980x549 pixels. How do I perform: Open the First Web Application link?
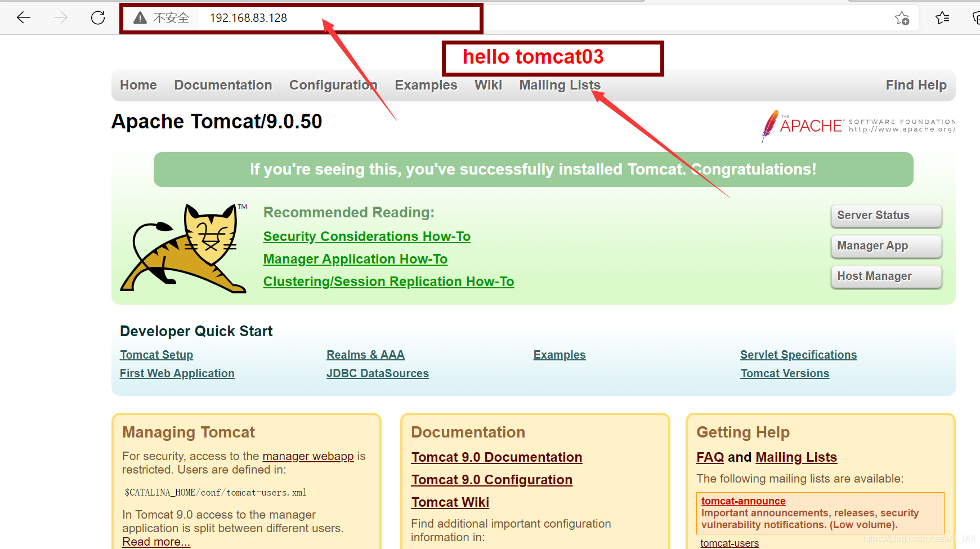pos(177,373)
